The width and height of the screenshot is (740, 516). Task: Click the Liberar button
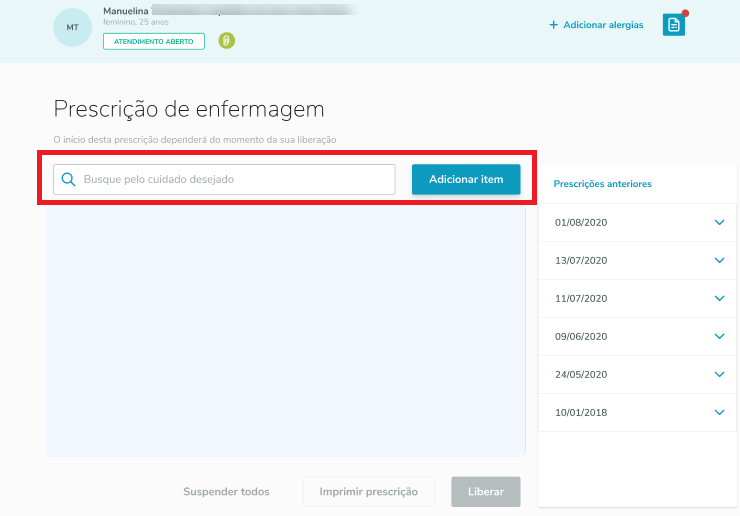click(x=486, y=491)
